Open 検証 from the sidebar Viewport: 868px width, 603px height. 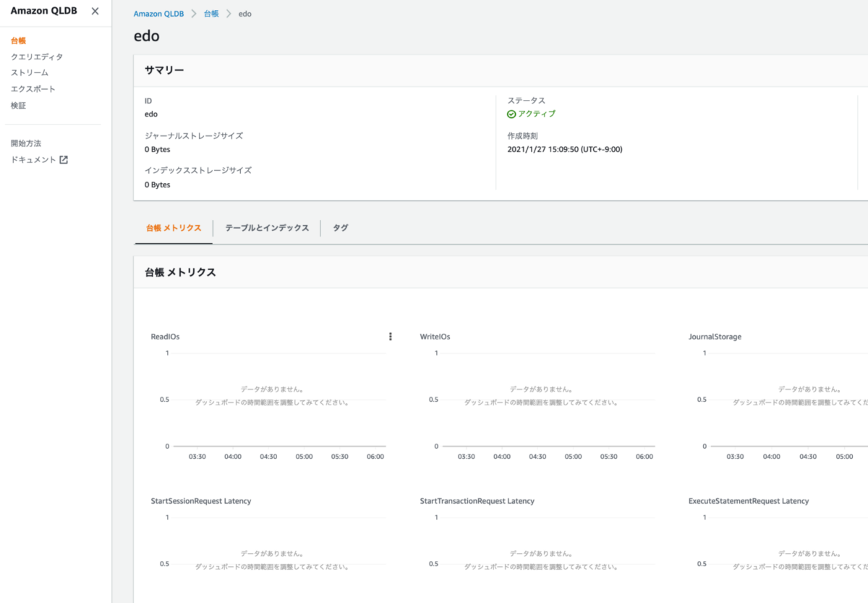click(x=19, y=106)
